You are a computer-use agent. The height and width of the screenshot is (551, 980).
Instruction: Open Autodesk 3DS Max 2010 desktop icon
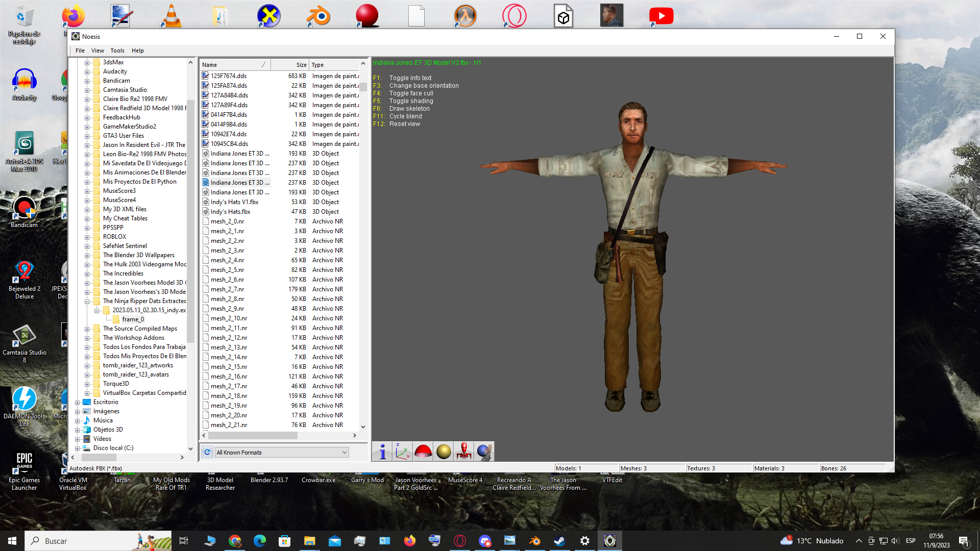pos(24,152)
